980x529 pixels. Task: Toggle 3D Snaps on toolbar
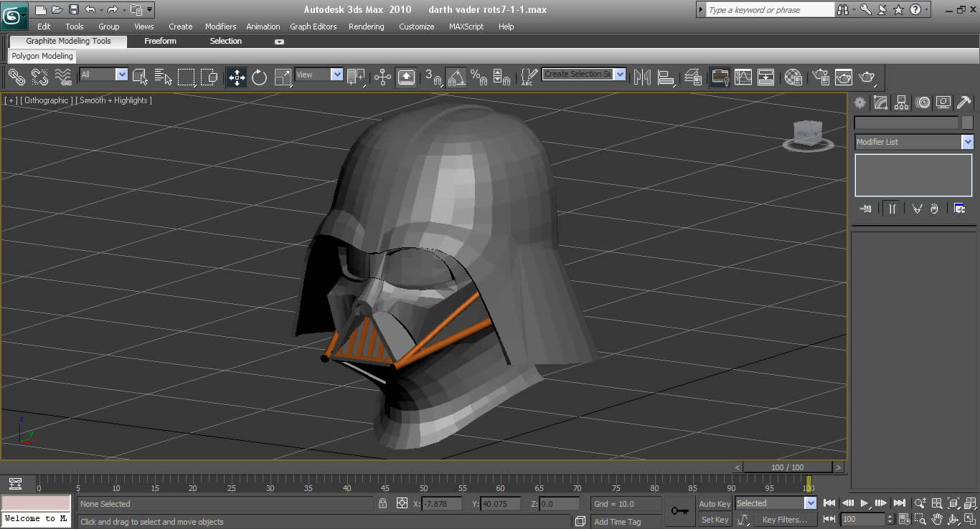433,77
